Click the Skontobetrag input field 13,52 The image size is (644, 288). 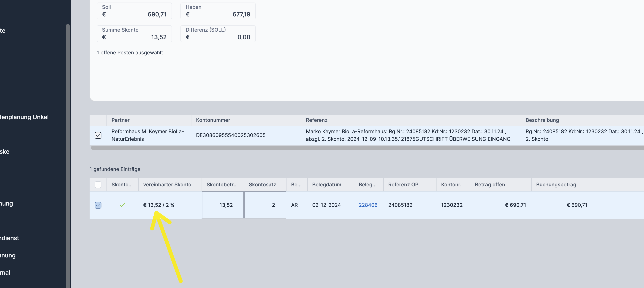[x=222, y=205]
